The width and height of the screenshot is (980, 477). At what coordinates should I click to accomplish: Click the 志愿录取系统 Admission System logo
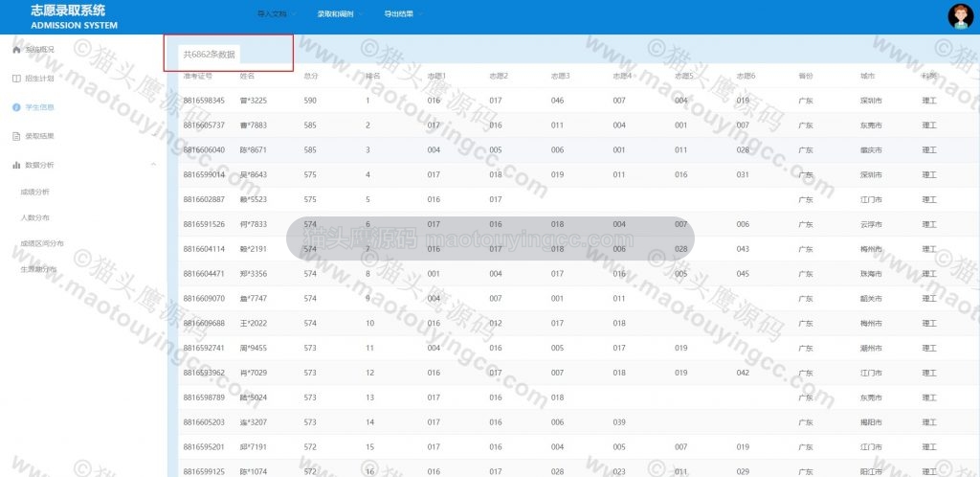[x=74, y=17]
